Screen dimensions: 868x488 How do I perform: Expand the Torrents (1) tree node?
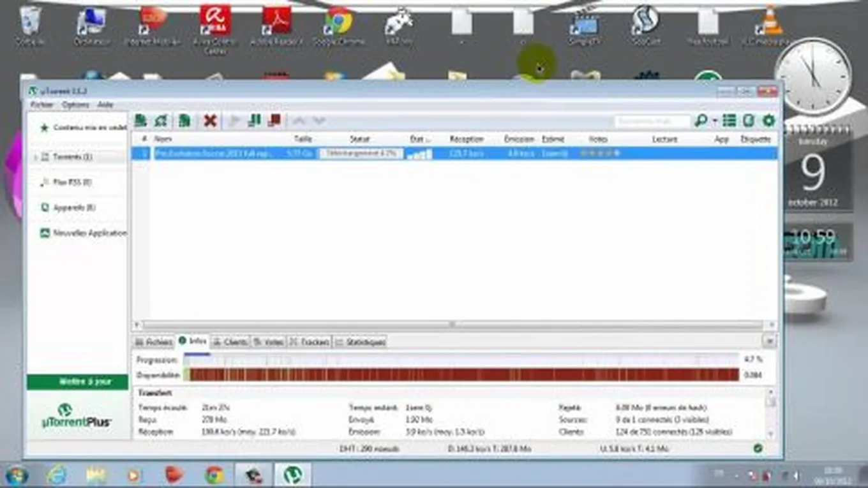click(35, 157)
